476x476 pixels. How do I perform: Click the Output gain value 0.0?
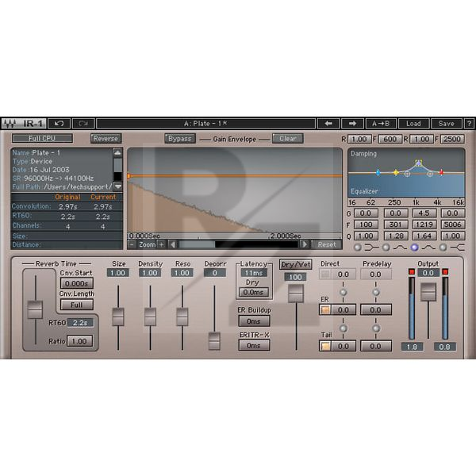tap(428, 273)
